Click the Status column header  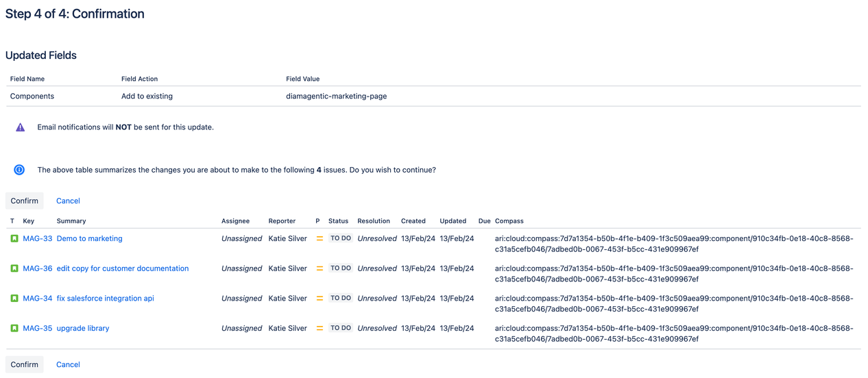[339, 221]
